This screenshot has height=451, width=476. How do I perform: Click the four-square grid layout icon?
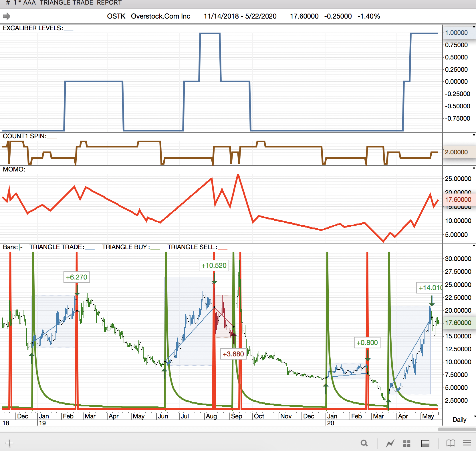(x=406, y=443)
